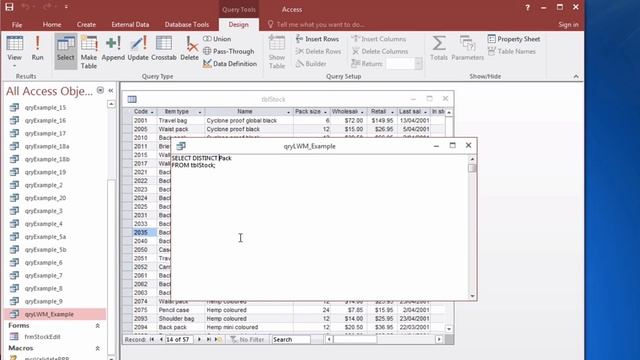The height and width of the screenshot is (360, 640).
Task: Click the Search box in tblStock
Action: tap(291, 339)
